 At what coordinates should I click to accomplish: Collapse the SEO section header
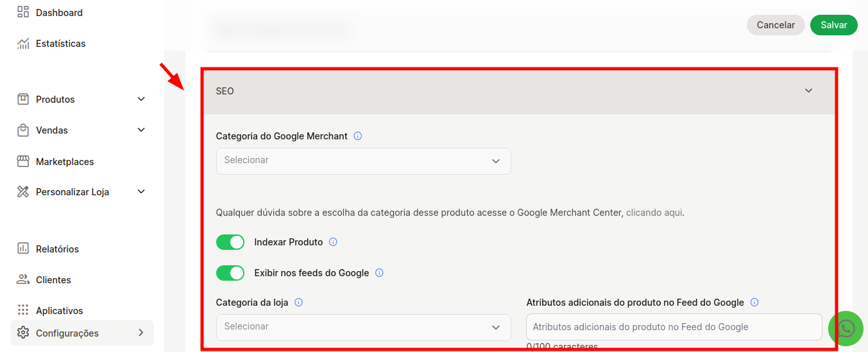[x=518, y=91]
